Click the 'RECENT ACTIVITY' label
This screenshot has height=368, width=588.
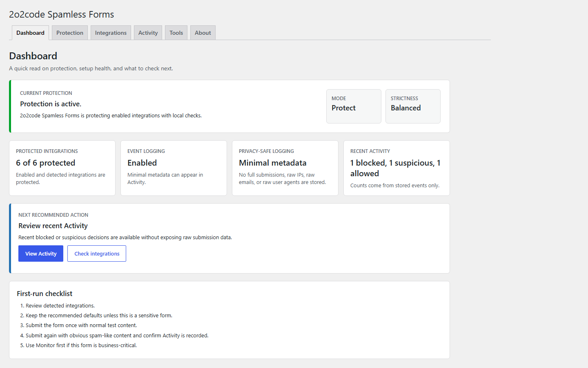[x=370, y=151]
